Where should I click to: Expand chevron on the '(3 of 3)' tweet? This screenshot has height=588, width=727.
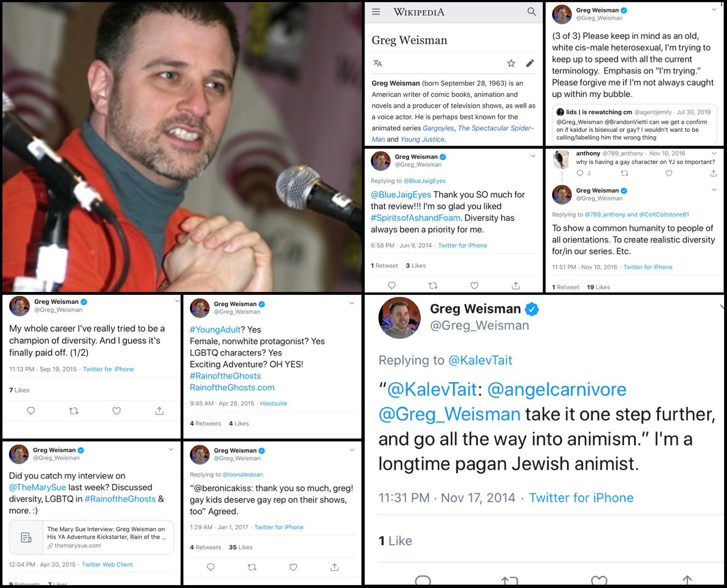click(714, 10)
